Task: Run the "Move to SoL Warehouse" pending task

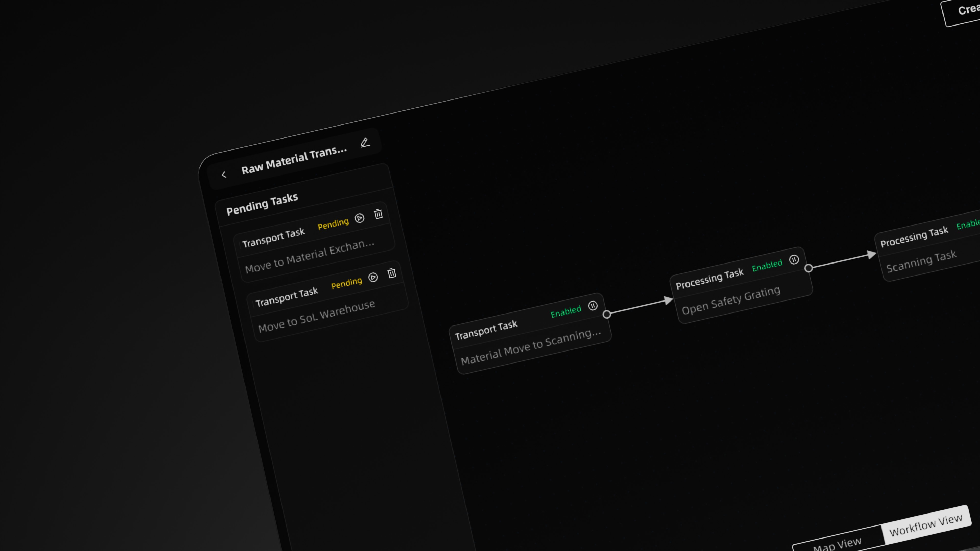Action: [373, 278]
